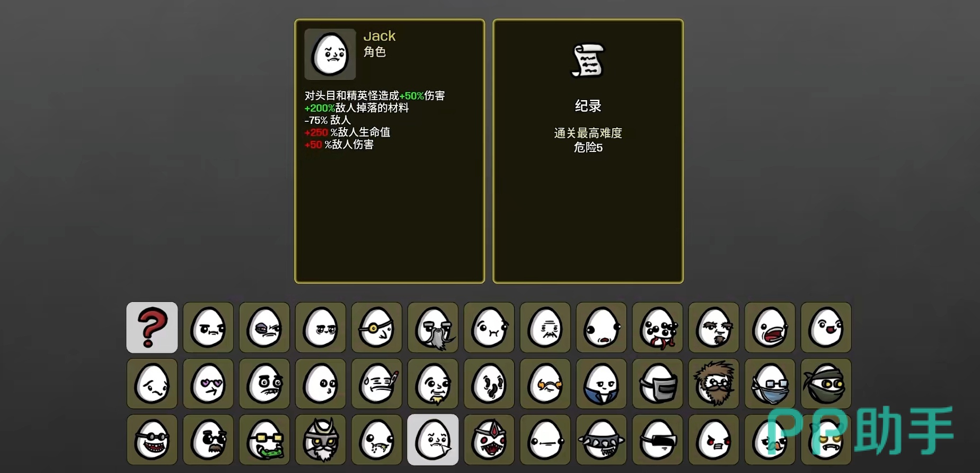Click the scroll icon in records panel
980x473 pixels.
(588, 61)
